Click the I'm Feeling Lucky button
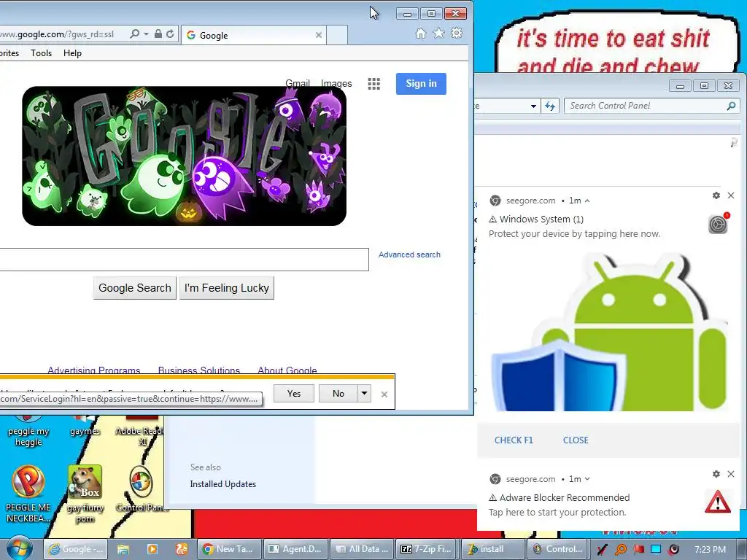The height and width of the screenshot is (560, 747). (x=227, y=288)
